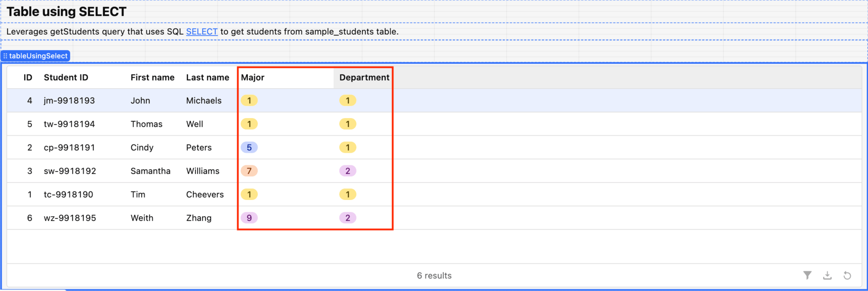
Task: Click the 6 results footer label
Action: [x=434, y=276]
